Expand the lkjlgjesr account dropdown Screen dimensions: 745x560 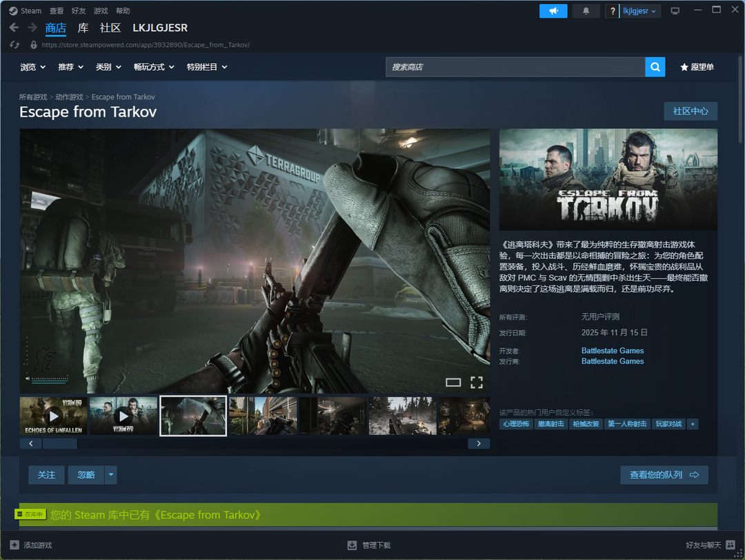[640, 11]
